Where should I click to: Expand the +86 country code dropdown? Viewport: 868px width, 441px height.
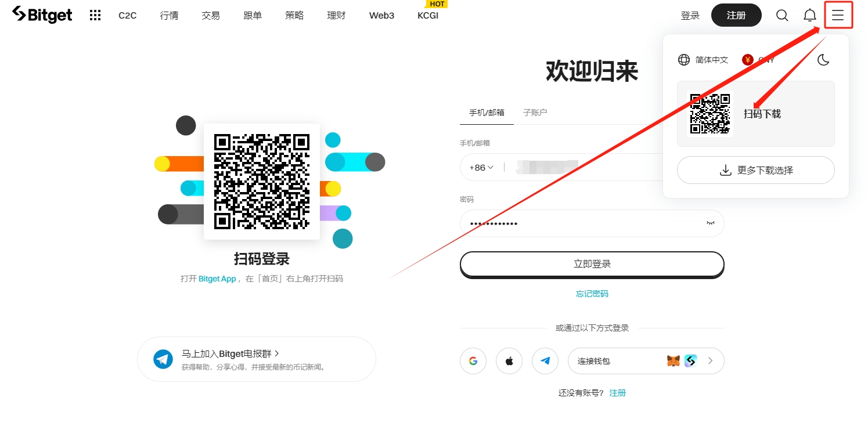[481, 167]
